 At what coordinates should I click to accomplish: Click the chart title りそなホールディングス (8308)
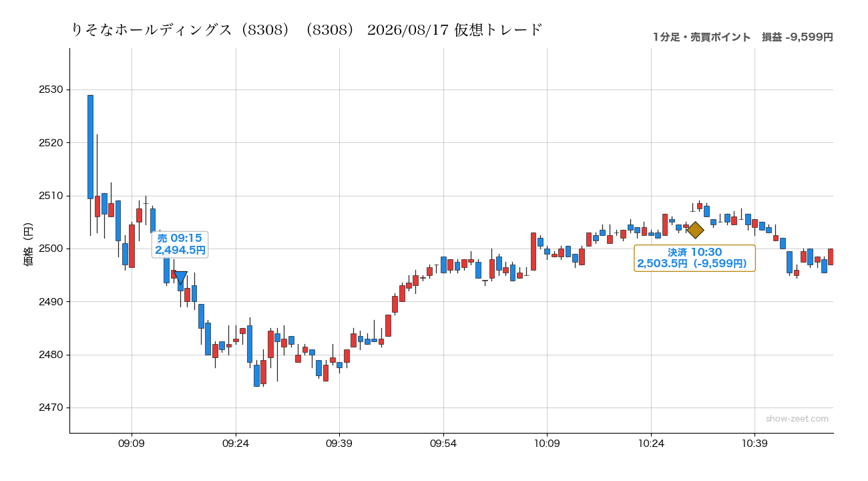click(x=306, y=30)
